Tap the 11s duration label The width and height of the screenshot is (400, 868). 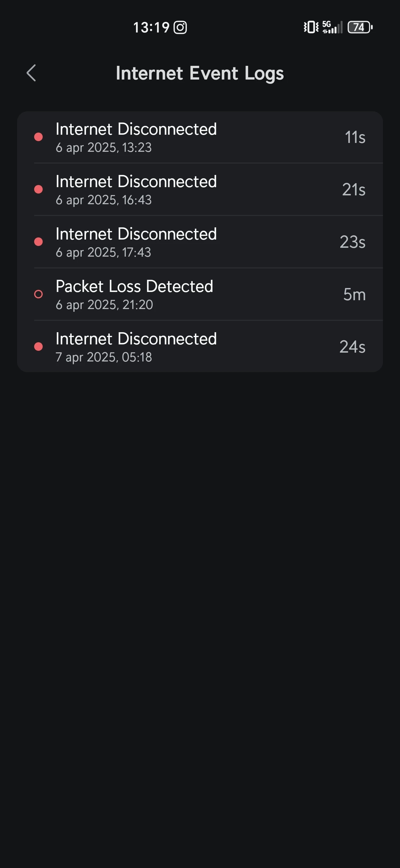(x=355, y=137)
